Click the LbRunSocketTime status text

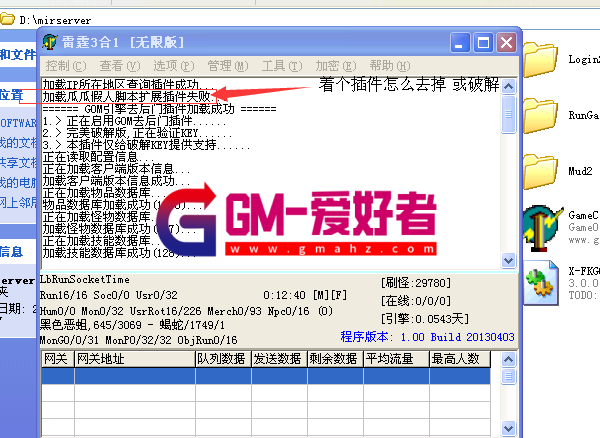[85, 280]
